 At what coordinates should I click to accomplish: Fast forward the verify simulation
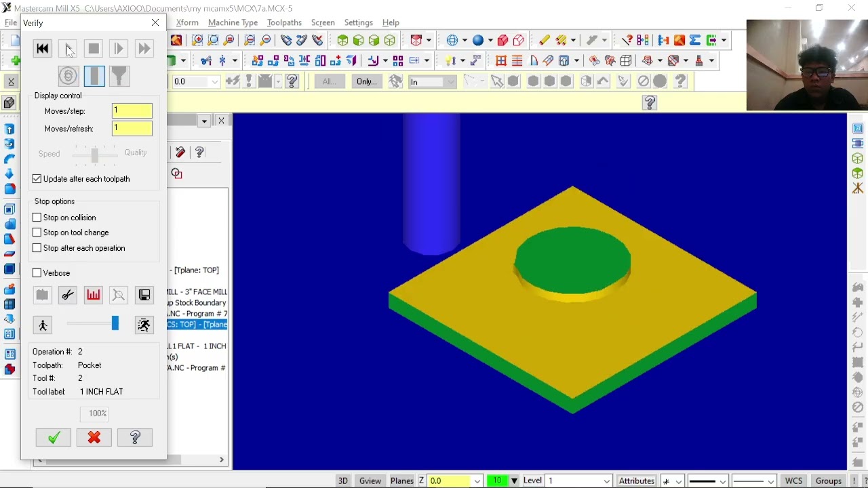[x=144, y=49]
